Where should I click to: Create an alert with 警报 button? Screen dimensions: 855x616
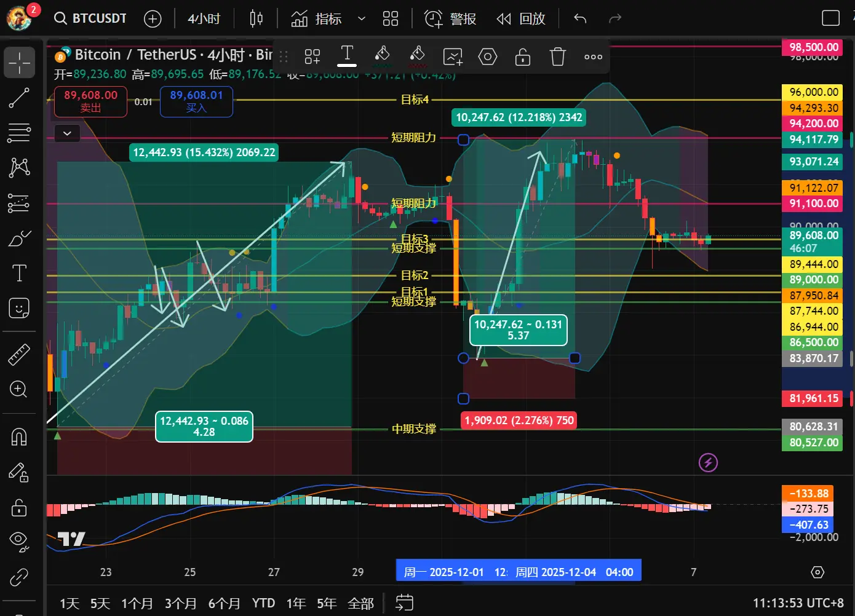451,19
